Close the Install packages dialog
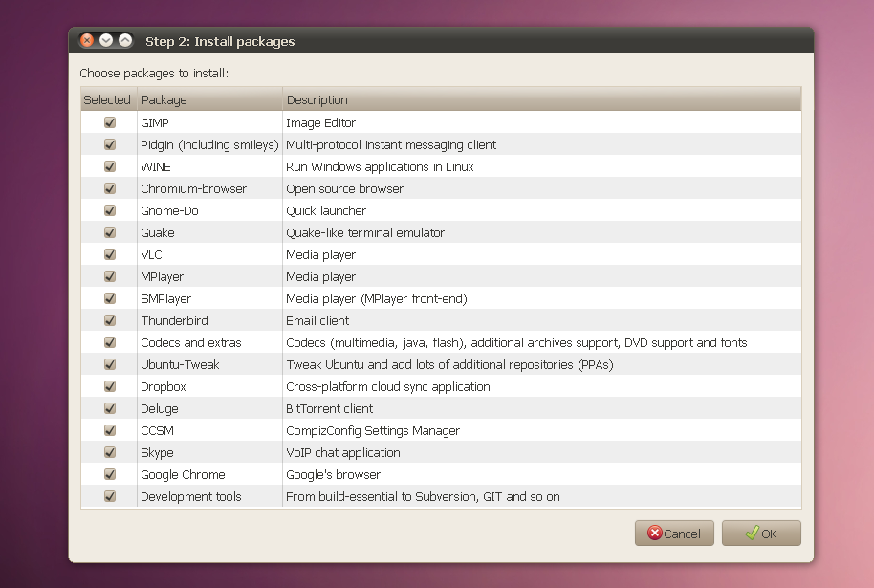 pyautogui.click(x=87, y=40)
